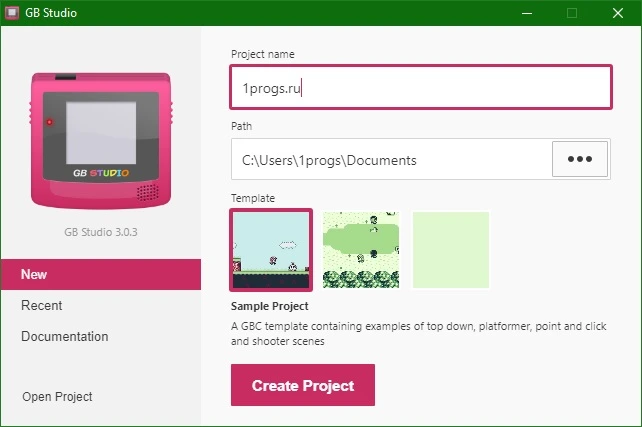Click the GB Studio 3.0.3 version label

[101, 232]
